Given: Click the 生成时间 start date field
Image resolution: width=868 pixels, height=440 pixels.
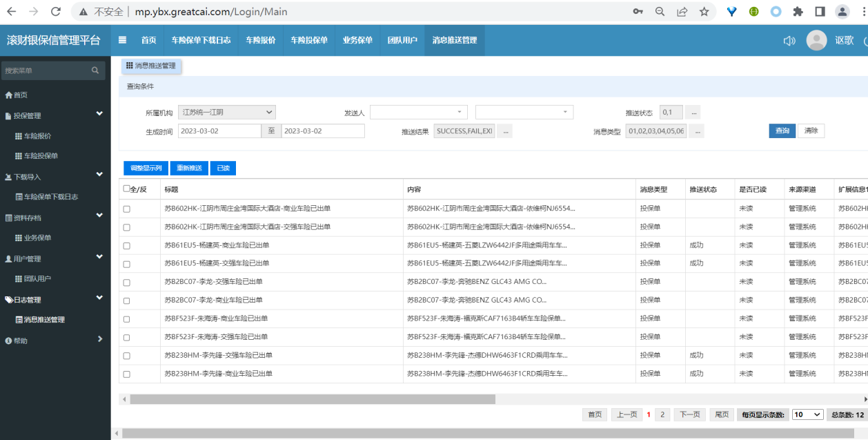Looking at the screenshot, I should point(219,131).
